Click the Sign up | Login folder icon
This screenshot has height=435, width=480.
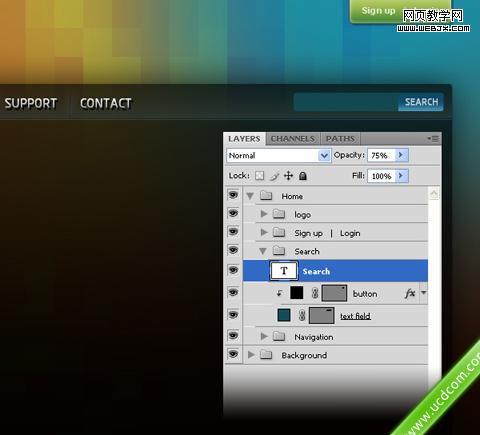279,232
